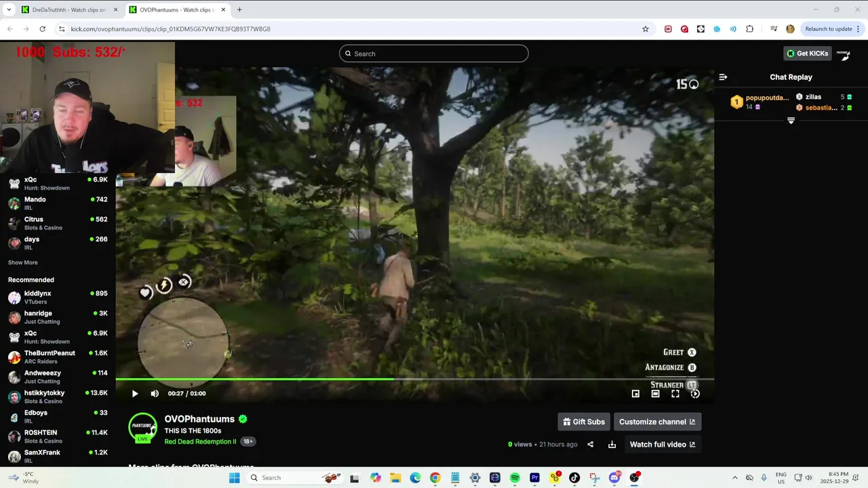The width and height of the screenshot is (868, 488).
Task: Open Windows Start menu
Action: tap(235, 478)
